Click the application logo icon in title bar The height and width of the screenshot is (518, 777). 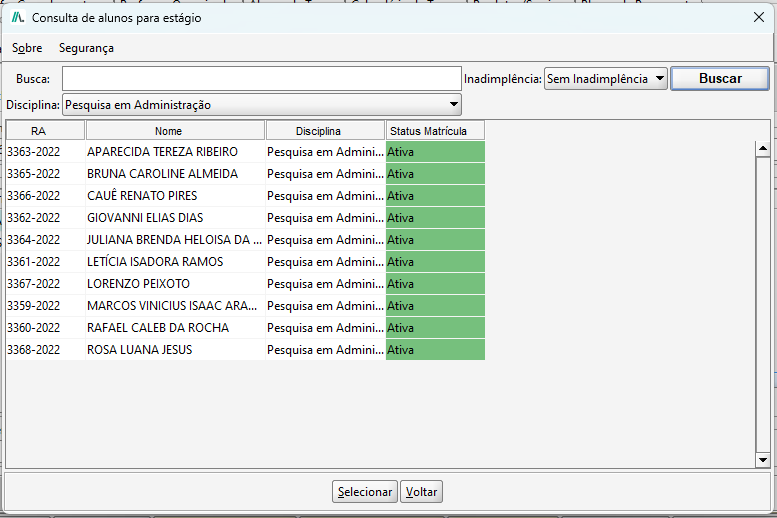click(x=18, y=18)
